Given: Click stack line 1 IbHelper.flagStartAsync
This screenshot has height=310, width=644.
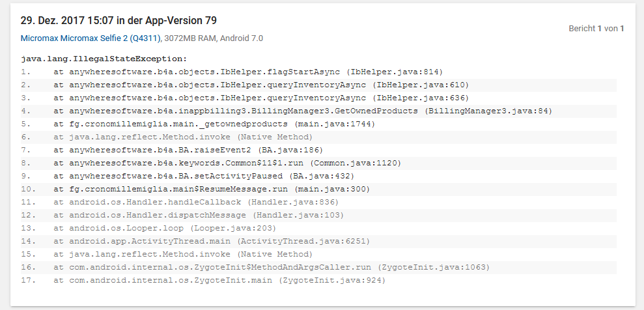Looking at the screenshot, I should [x=318, y=72].
